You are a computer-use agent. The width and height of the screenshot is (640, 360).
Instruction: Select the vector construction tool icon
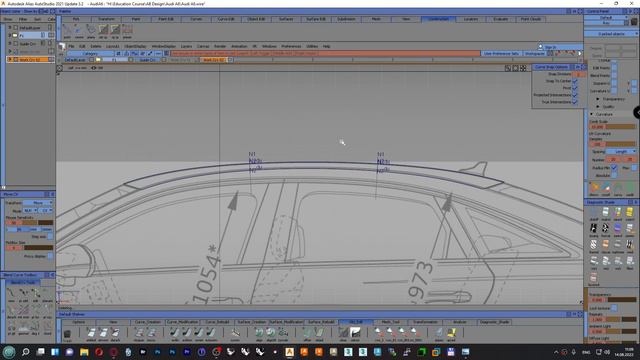coord(79,30)
